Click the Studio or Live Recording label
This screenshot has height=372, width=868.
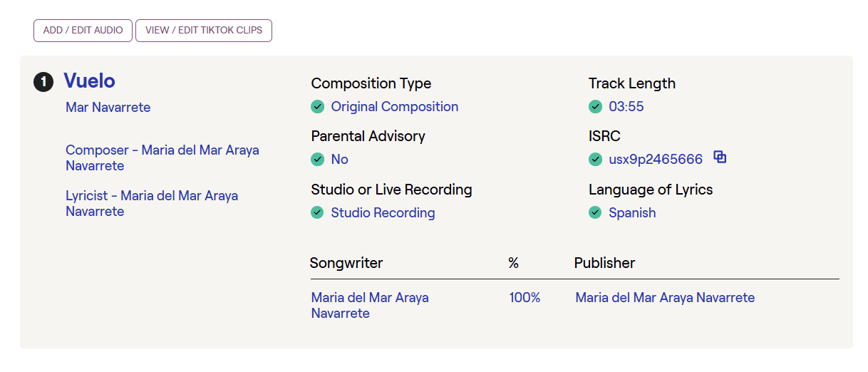[x=392, y=190]
